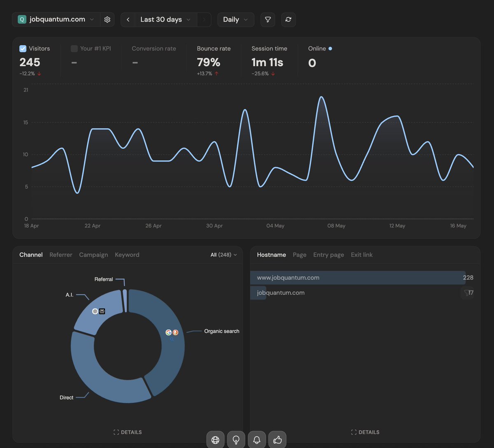494x448 pixels.
Task: Open the Last 30 days range dropdown
Action: (x=166, y=19)
